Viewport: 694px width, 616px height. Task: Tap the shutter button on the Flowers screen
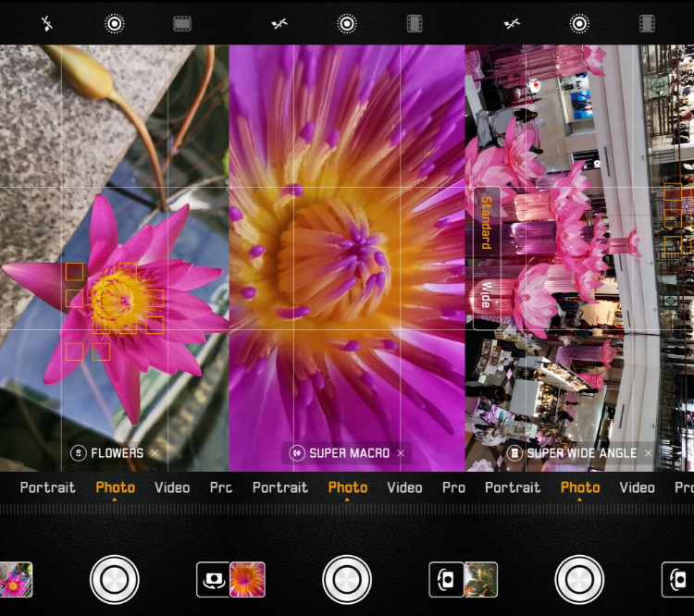click(115, 579)
